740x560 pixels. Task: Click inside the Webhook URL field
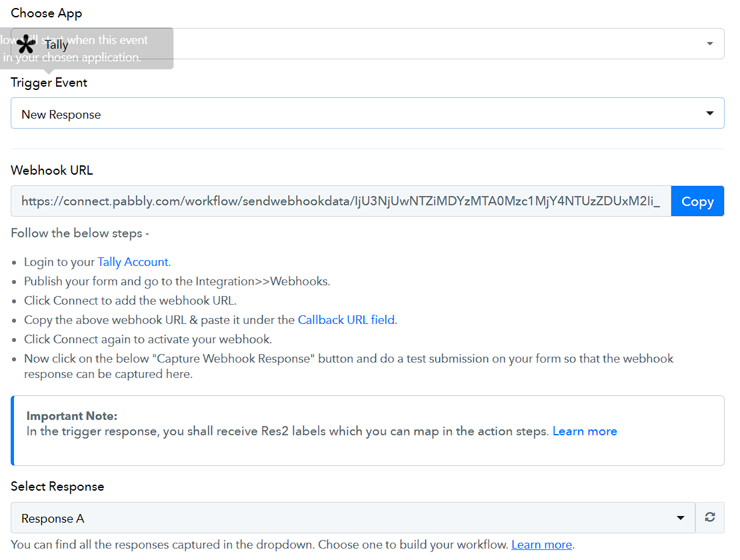pyautogui.click(x=341, y=201)
